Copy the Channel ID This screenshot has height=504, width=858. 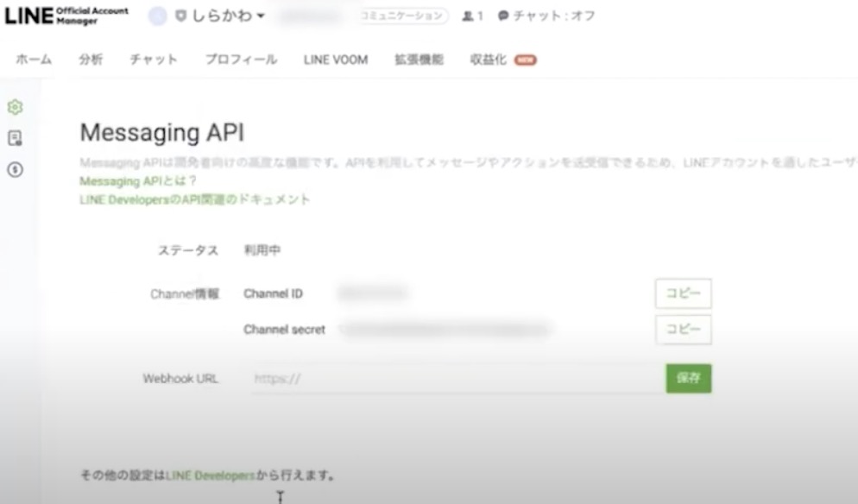684,294
